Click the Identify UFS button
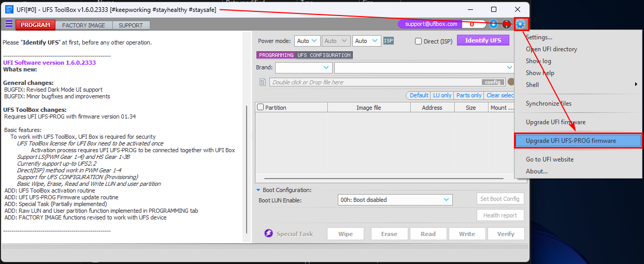Image resolution: width=644 pixels, height=264 pixels. click(x=483, y=40)
